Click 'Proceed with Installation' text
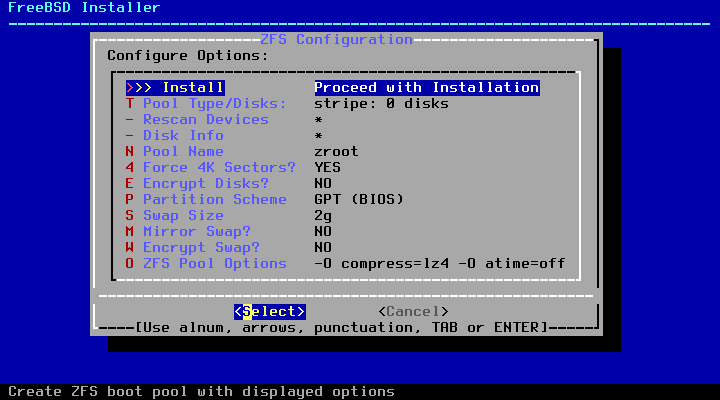 click(427, 87)
